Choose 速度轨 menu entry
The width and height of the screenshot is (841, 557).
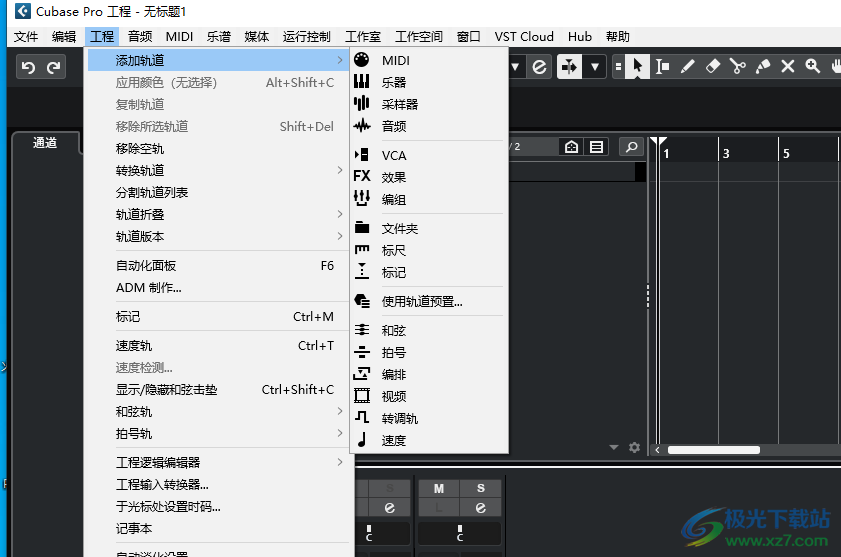coord(218,345)
